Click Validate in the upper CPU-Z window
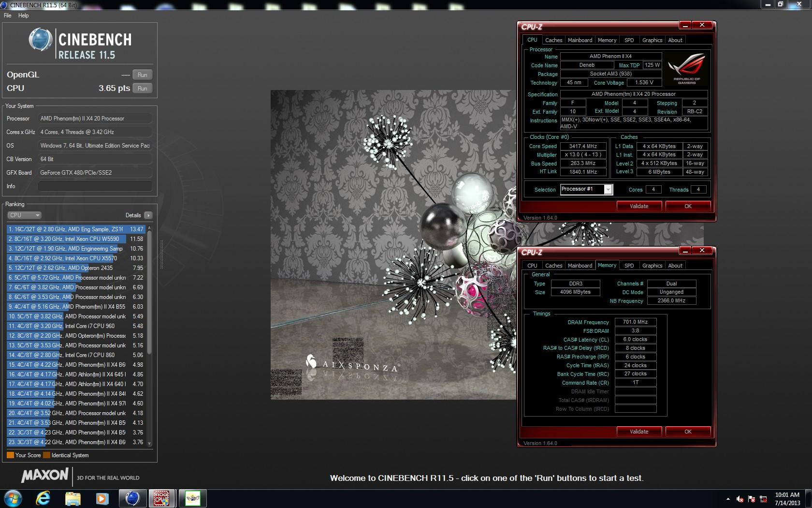The width and height of the screenshot is (812, 508). 639,206
